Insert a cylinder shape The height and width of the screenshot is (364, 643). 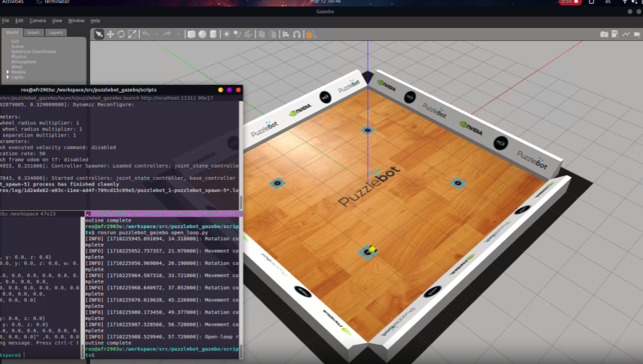[x=213, y=34]
